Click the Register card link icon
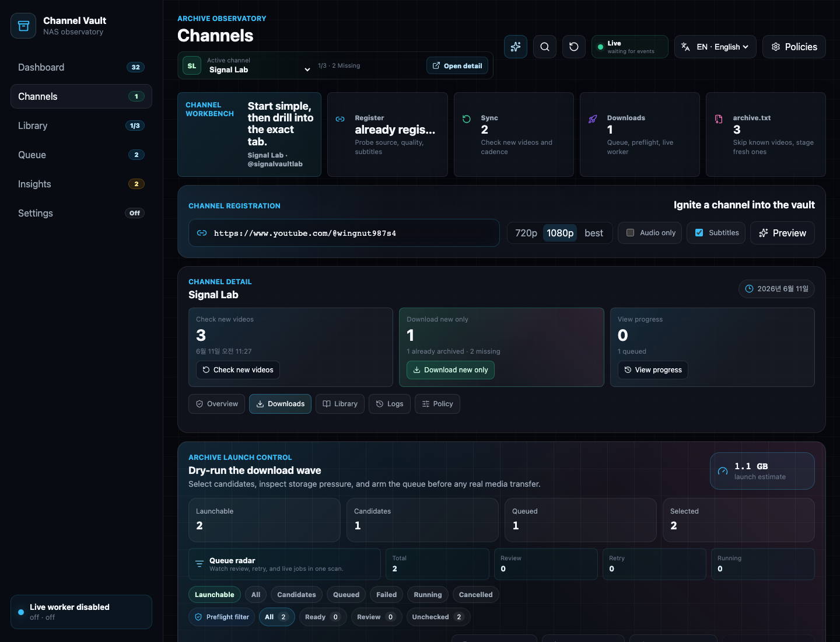840x642 pixels. point(340,119)
